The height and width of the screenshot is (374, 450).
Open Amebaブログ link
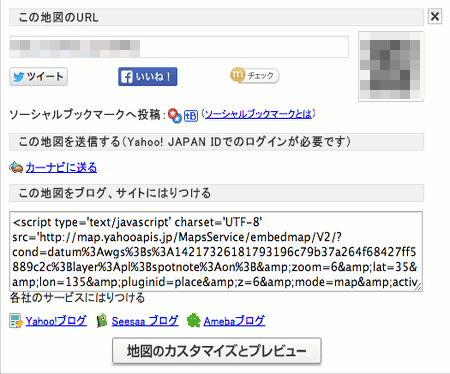pyautogui.click(x=234, y=321)
